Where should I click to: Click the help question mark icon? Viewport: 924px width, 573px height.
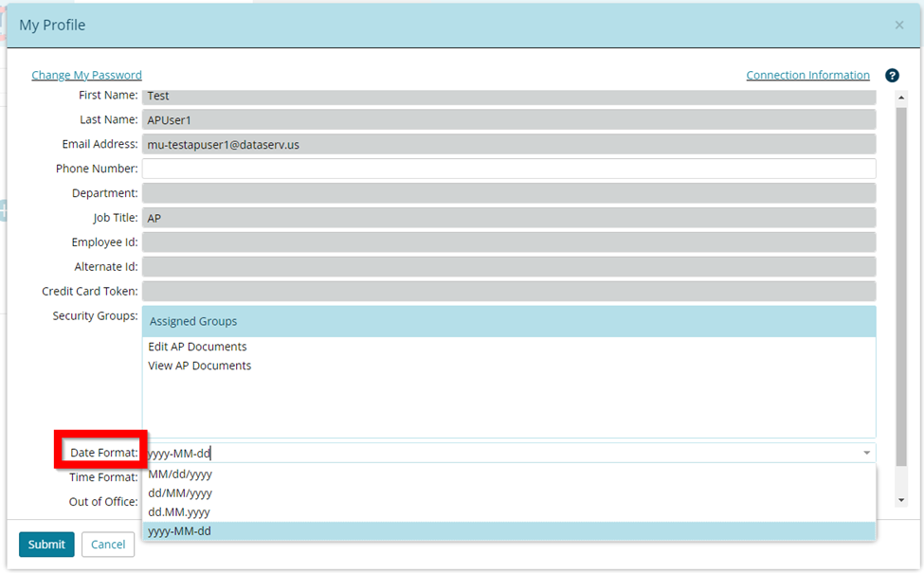(892, 76)
